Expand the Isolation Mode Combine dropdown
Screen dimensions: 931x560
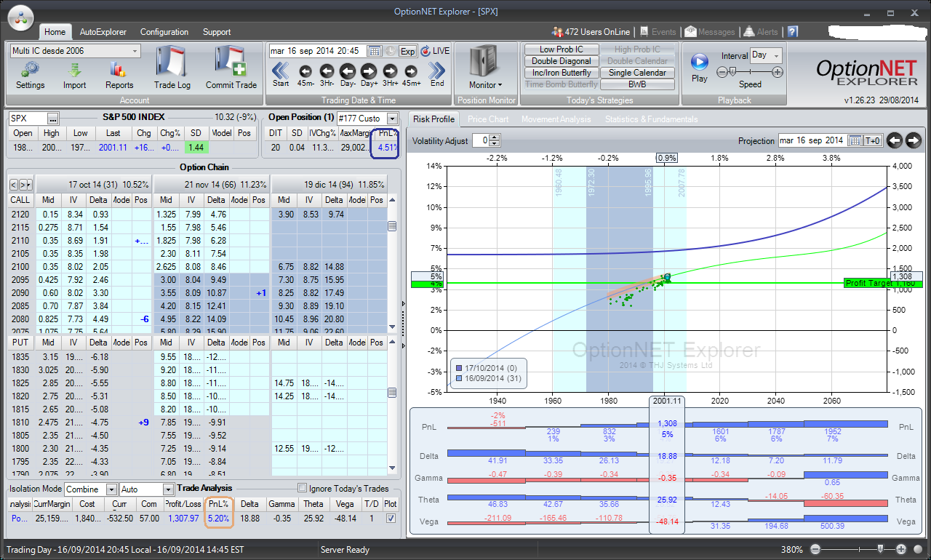point(111,489)
